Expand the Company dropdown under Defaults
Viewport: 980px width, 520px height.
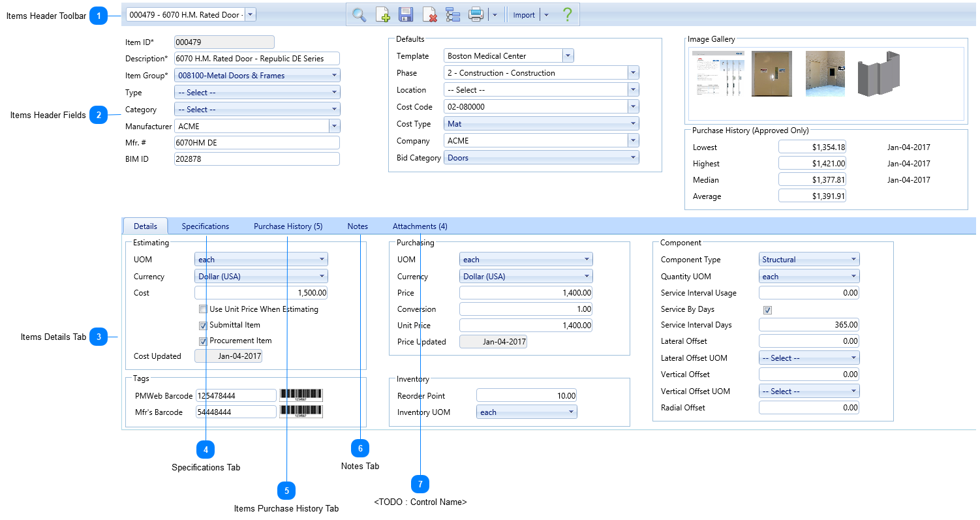click(633, 140)
